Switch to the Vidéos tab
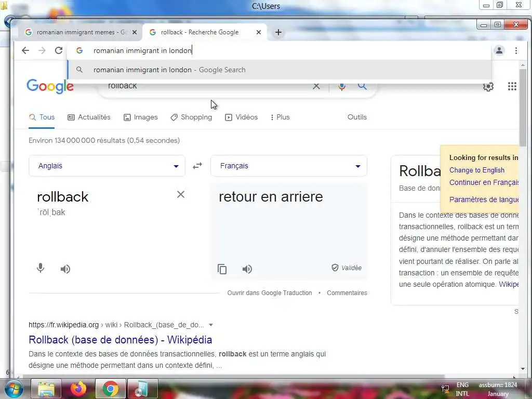This screenshot has width=532, height=399. [242, 117]
